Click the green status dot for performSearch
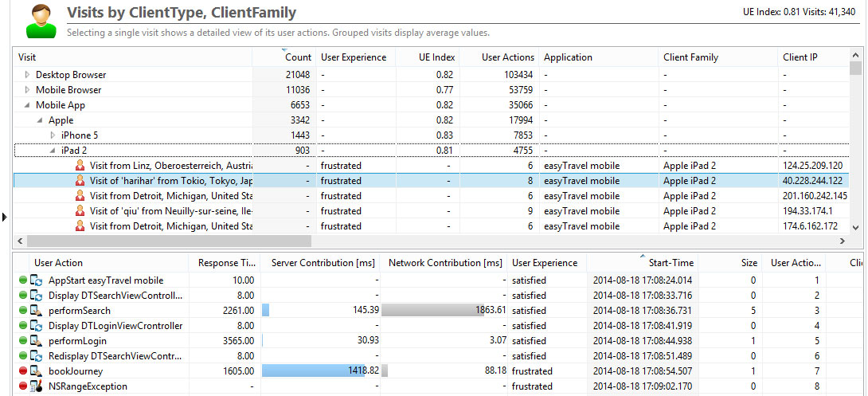This screenshot has width=868, height=396. 22,311
